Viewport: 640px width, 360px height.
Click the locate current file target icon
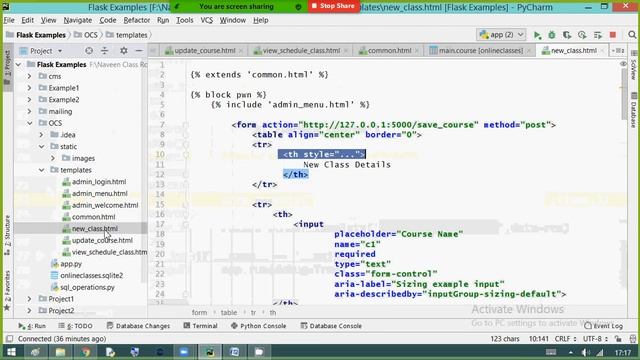coord(89,51)
